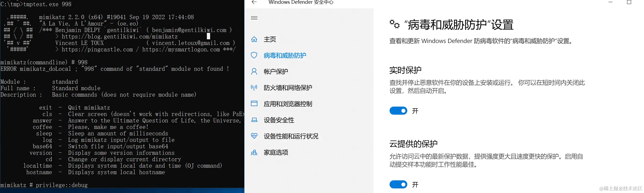Click the "coffee" command row in terminal
This screenshot has width=644, height=193.
(91, 127)
